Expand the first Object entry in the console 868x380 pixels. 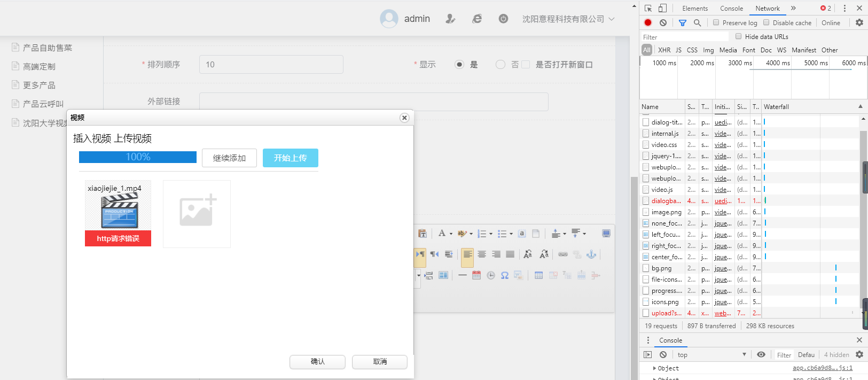(x=655, y=368)
